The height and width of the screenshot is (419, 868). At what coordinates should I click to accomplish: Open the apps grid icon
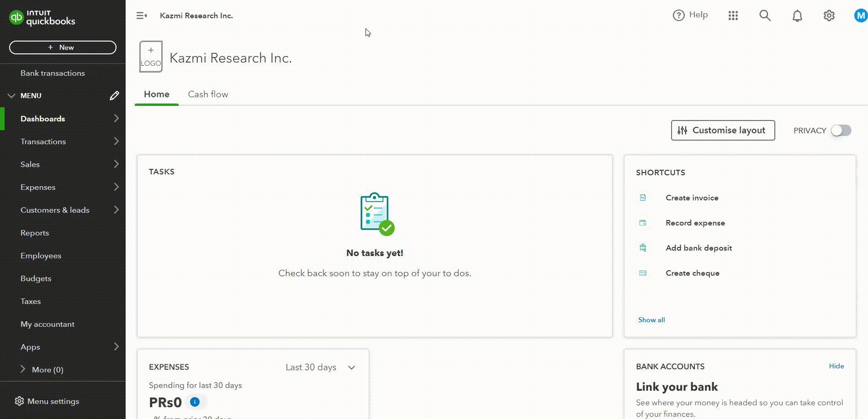click(733, 15)
